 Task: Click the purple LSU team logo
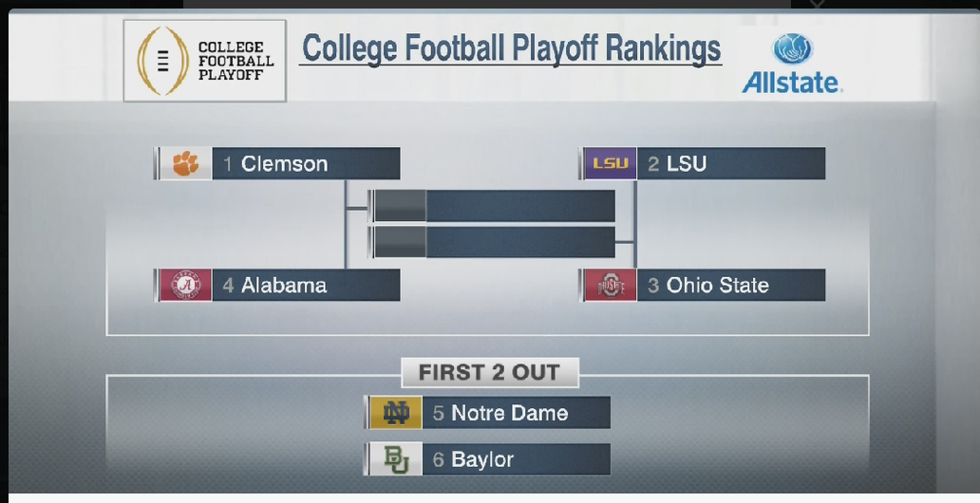610,163
